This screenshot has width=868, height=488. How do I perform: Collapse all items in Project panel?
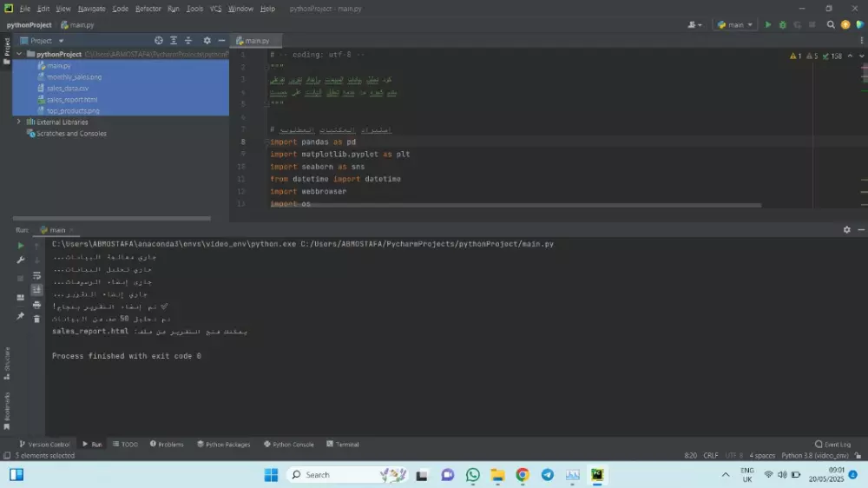click(x=188, y=41)
